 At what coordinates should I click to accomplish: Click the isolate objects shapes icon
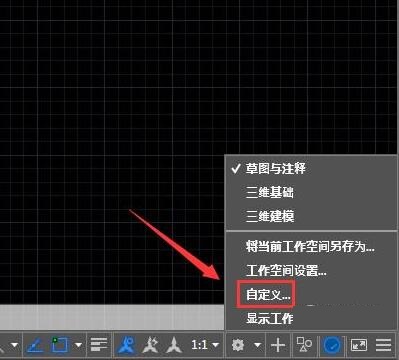click(x=304, y=345)
